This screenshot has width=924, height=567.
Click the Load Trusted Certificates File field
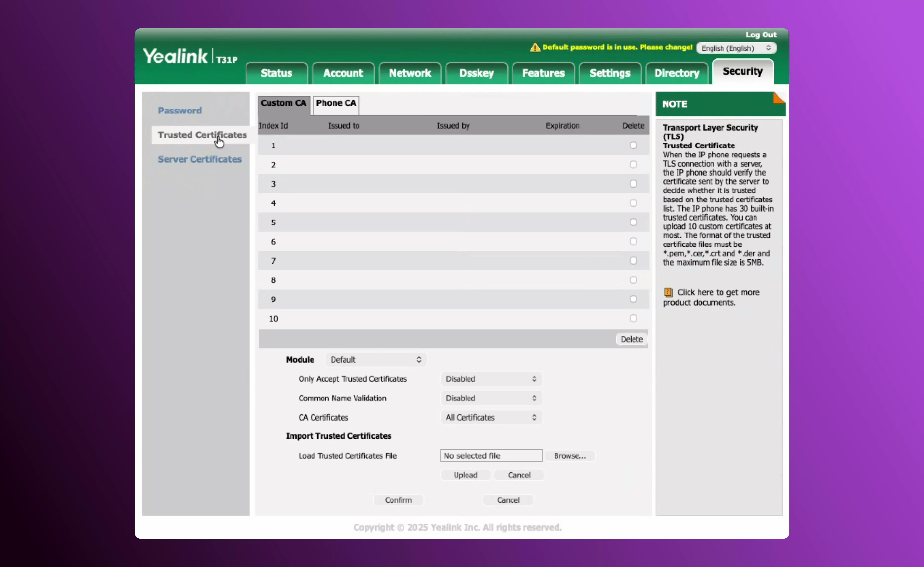pyautogui.click(x=490, y=455)
